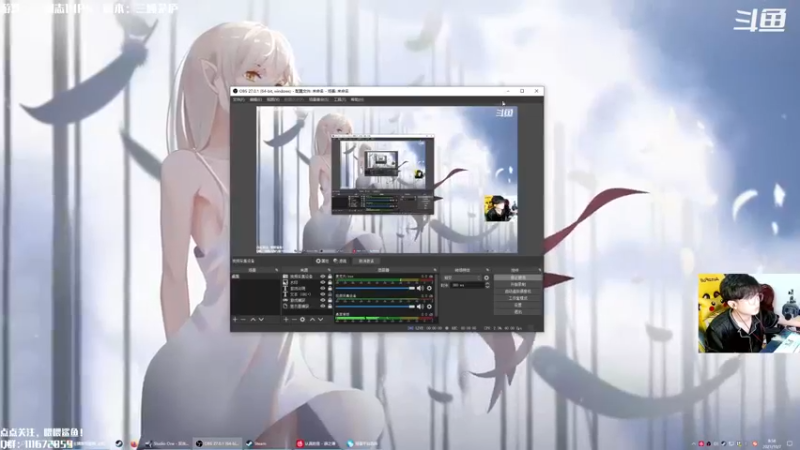Open the OBS entry on the Windows taskbar
The image size is (800, 450).
218,443
